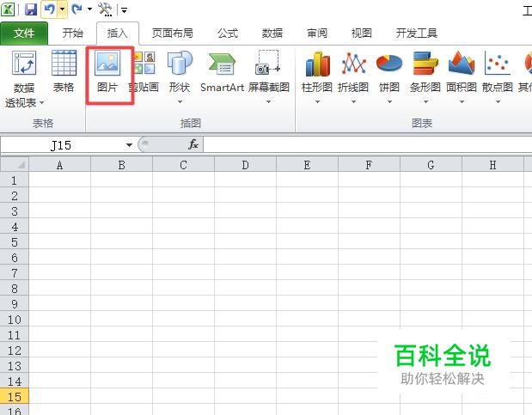This screenshot has width=532, height=415.
Task: Click the Excel application icon in title bar
Action: [8, 9]
